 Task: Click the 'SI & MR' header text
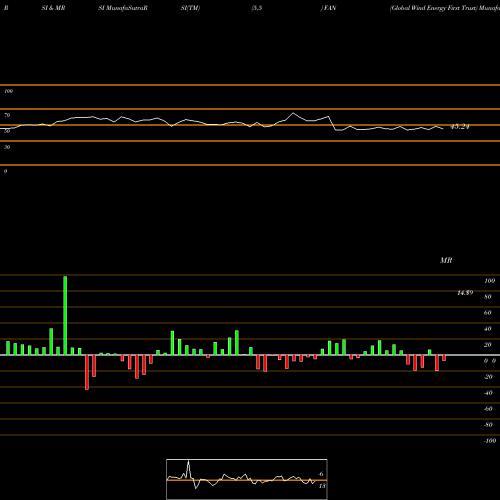(x=53, y=8)
